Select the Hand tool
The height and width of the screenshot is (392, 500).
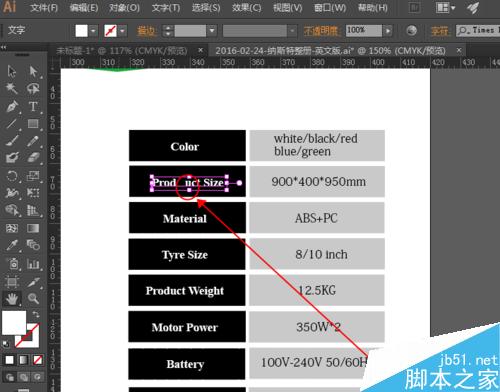pos(12,299)
